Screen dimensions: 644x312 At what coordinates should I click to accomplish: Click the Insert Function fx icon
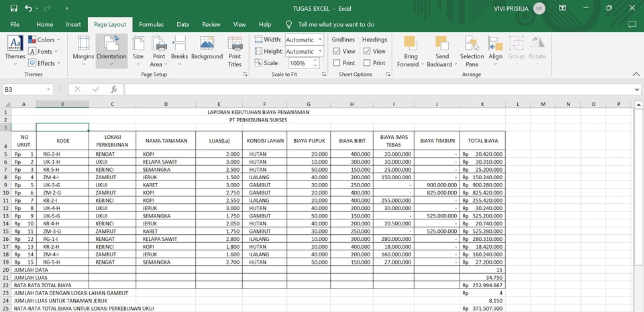coord(114,89)
